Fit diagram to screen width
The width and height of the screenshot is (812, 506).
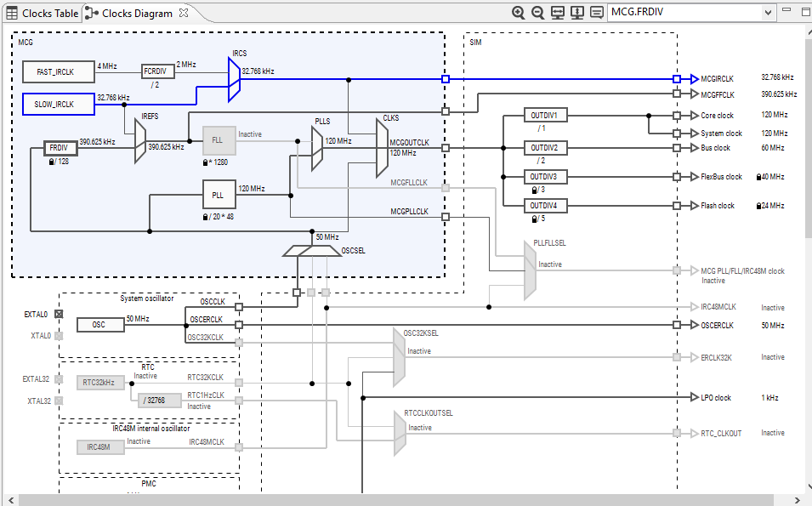pos(558,13)
